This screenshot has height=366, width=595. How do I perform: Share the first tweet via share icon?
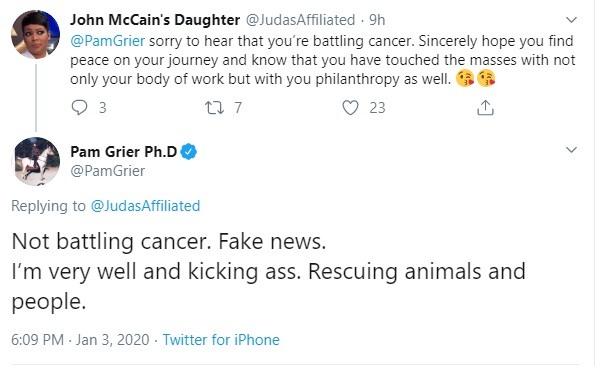[x=485, y=107]
